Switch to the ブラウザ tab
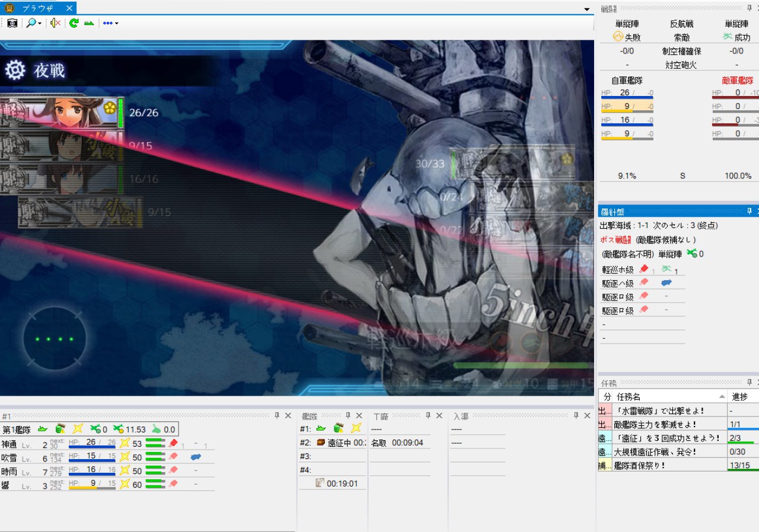 tap(39, 8)
